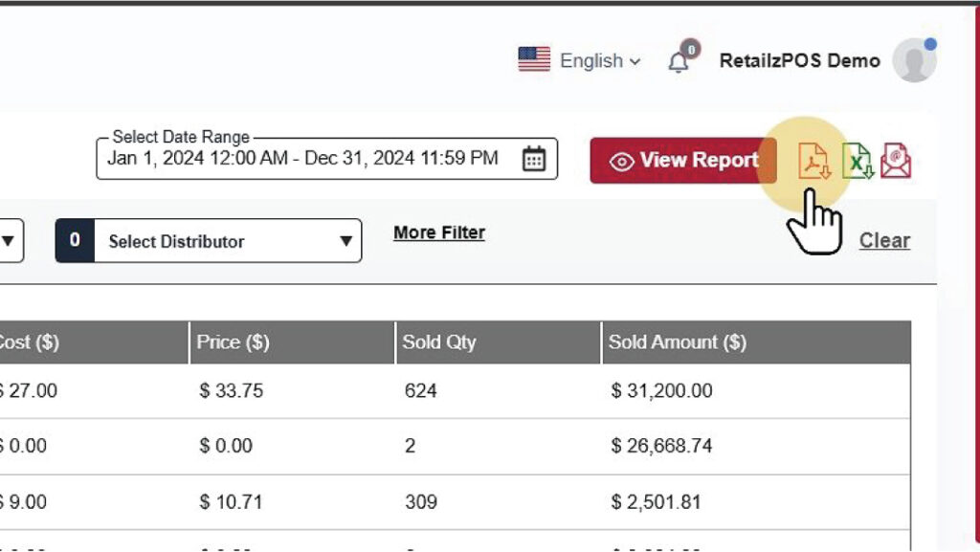This screenshot has height=552, width=980.
Task: Open the partially visible dropdown at left edge
Action: (9, 241)
